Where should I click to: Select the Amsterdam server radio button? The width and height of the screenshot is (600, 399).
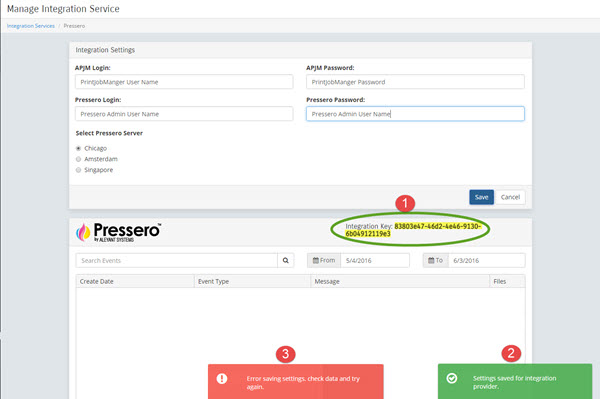78,159
